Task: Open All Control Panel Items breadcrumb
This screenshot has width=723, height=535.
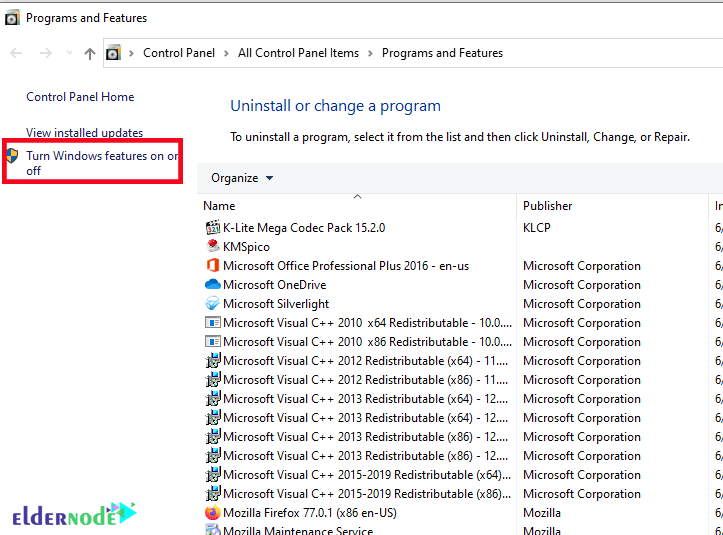Action: [x=298, y=53]
